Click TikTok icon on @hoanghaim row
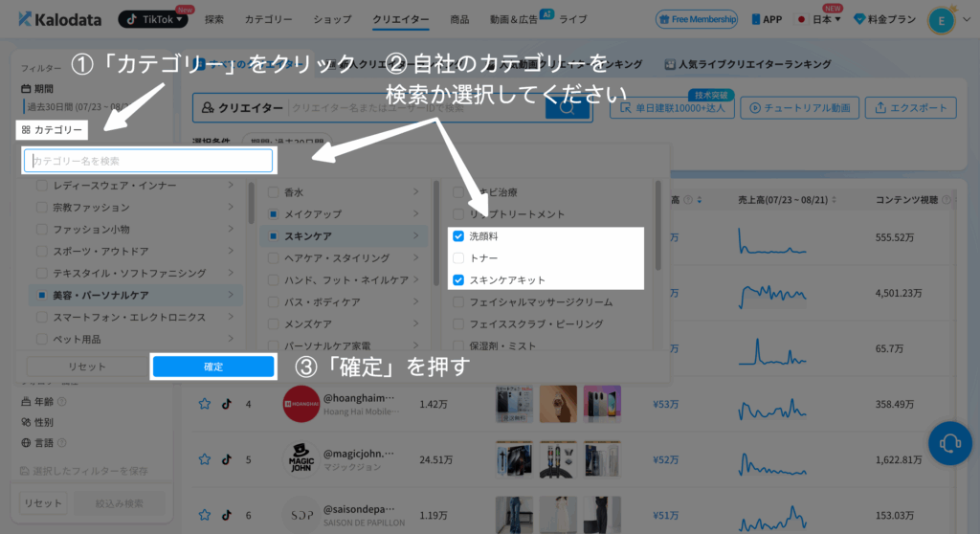Screen dimensions: 980x534 click(227, 404)
